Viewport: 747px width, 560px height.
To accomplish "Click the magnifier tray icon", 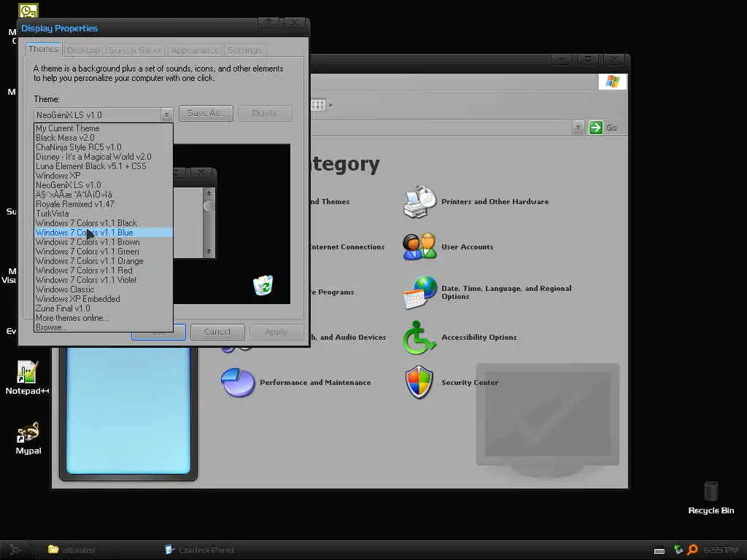I will (692, 550).
